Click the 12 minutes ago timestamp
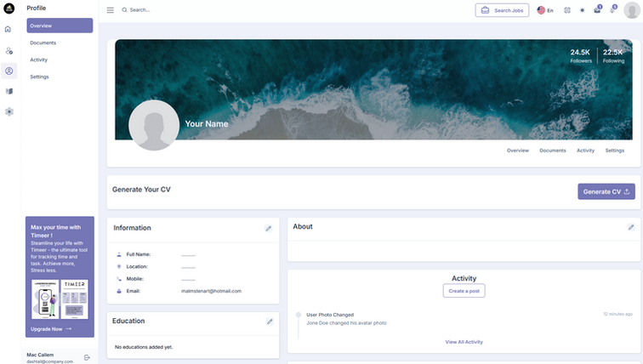643x364 pixels. (x=617, y=314)
